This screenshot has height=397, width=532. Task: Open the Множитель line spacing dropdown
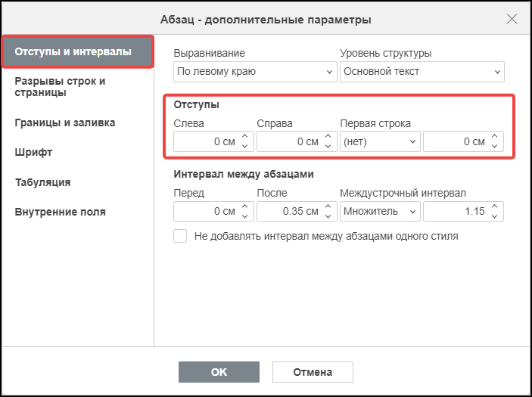[380, 212]
